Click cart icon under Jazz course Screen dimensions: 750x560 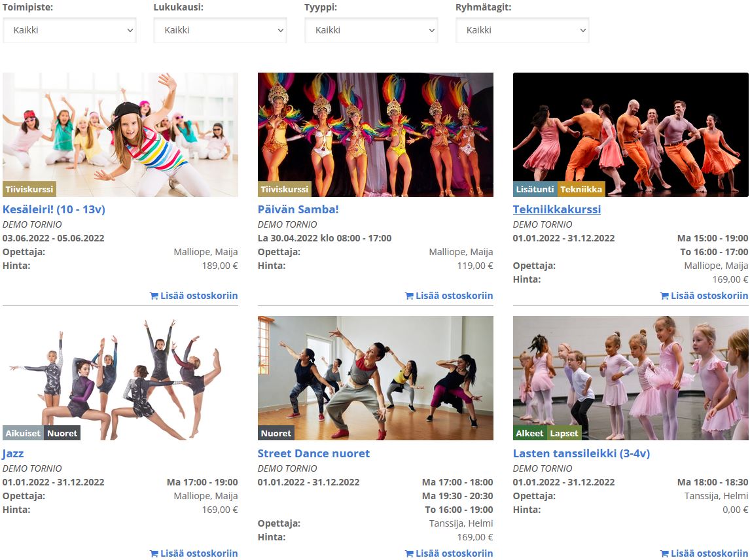click(x=154, y=553)
